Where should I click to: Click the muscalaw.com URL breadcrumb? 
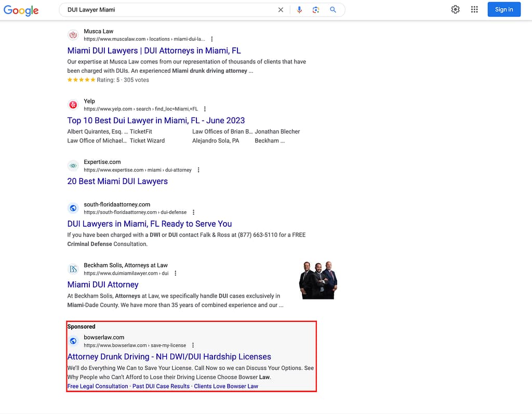click(144, 39)
